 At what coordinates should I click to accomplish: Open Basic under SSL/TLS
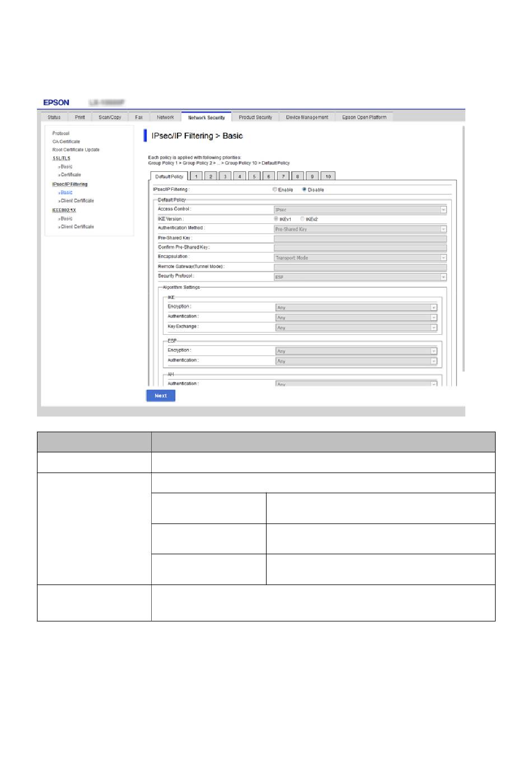[66, 167]
